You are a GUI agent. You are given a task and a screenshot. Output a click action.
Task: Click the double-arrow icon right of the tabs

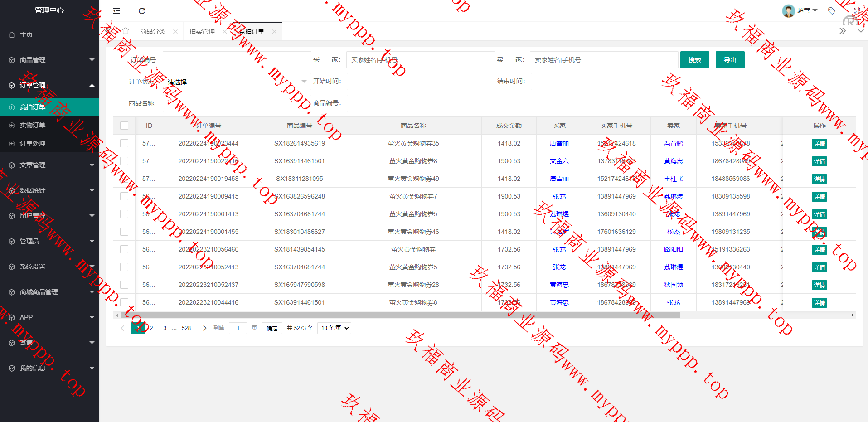(843, 31)
